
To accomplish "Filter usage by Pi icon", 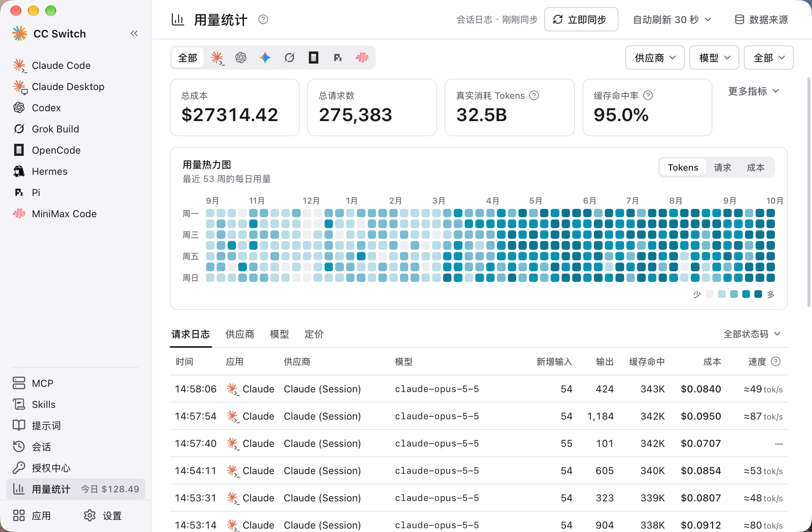I will point(338,58).
